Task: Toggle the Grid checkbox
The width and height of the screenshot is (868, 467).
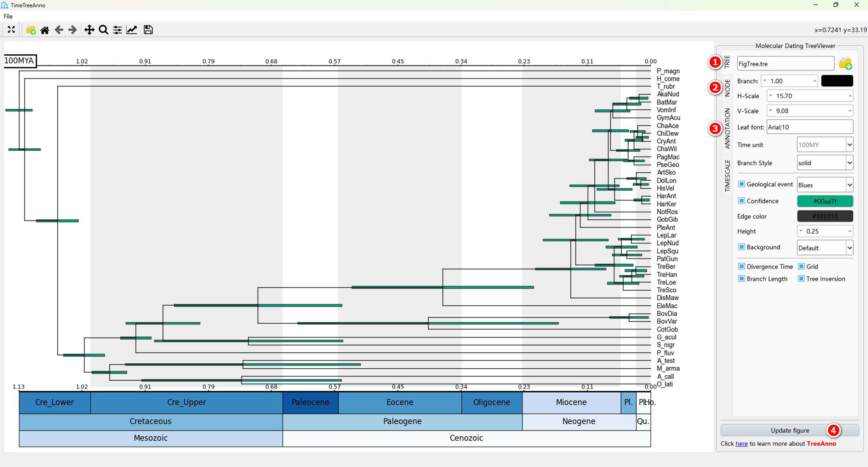Action: click(x=801, y=266)
